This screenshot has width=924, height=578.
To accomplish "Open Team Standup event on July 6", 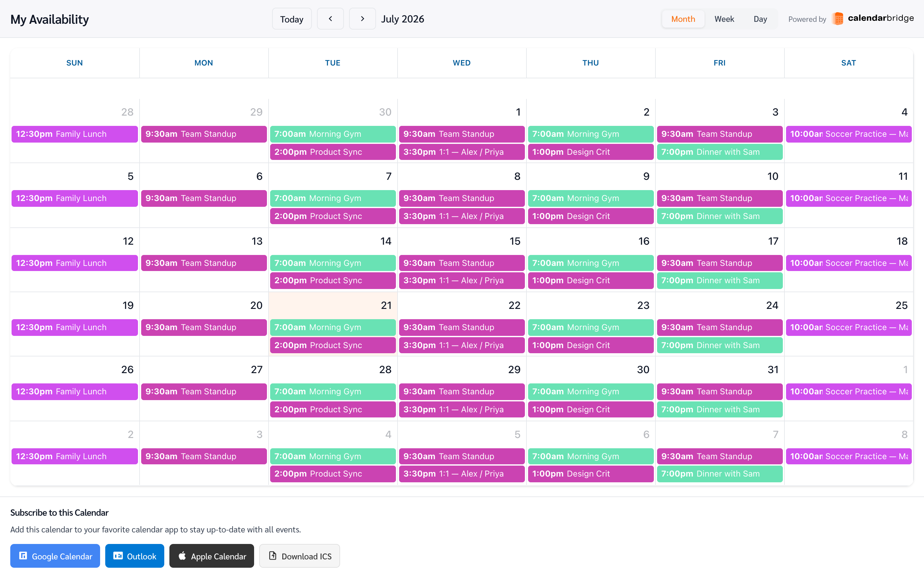I will coord(203,198).
